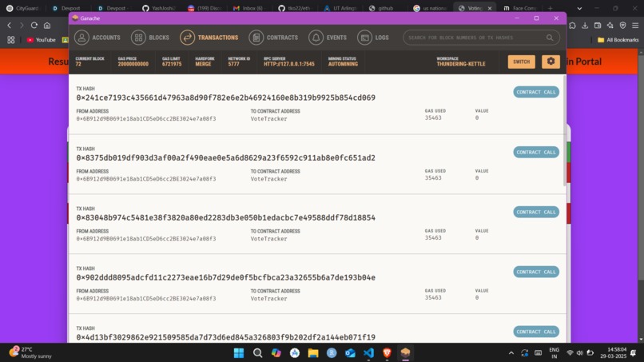Open a new browser tab with plus
The image size is (644, 362).
(x=550, y=8)
